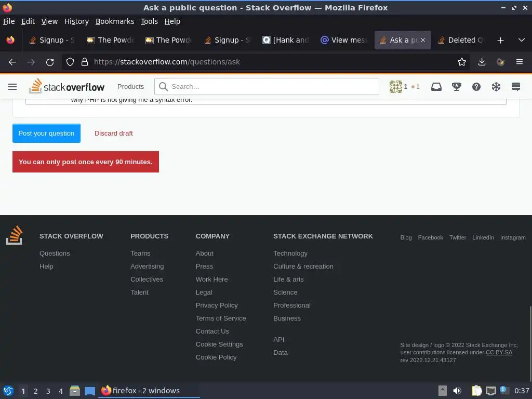Screen dimensions: 532x399
Task: Open the Cookie Settings footer link
Action: [219, 344]
